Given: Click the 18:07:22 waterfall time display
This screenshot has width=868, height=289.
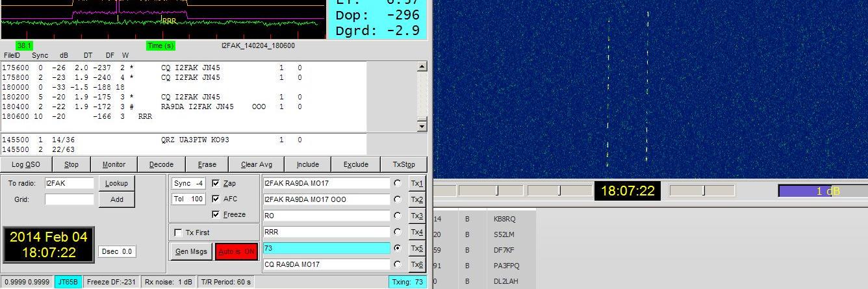Looking at the screenshot, I should 628,191.
